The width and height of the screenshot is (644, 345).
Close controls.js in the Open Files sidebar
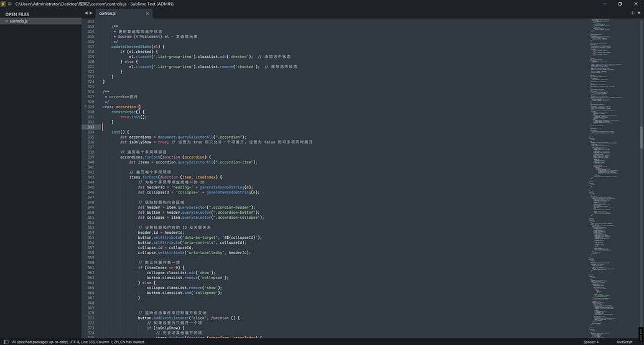coord(6,21)
